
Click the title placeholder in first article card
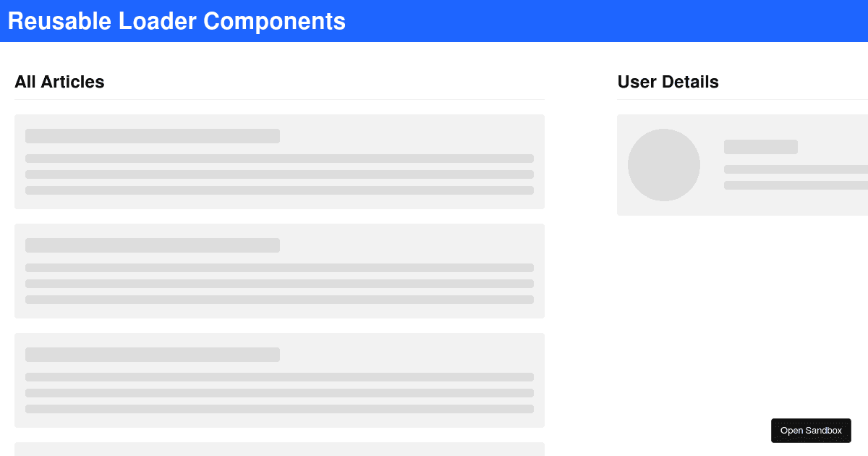[152, 136]
